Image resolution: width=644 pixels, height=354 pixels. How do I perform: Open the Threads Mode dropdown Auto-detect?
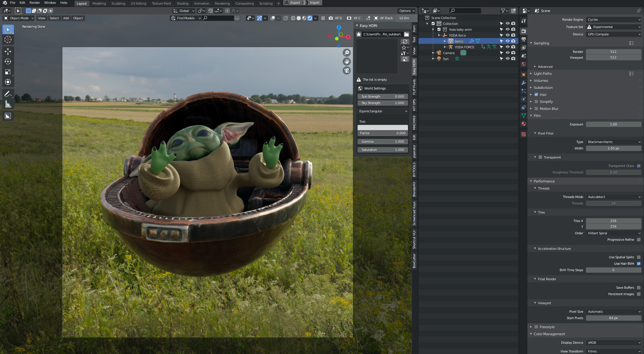(x=613, y=197)
